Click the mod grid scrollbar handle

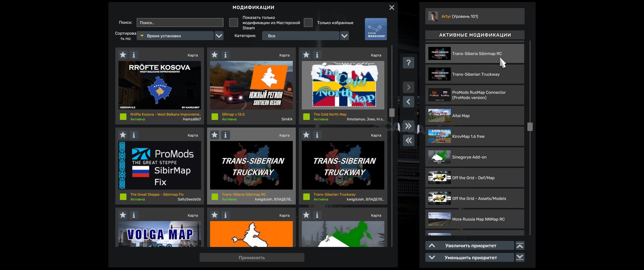click(392, 113)
